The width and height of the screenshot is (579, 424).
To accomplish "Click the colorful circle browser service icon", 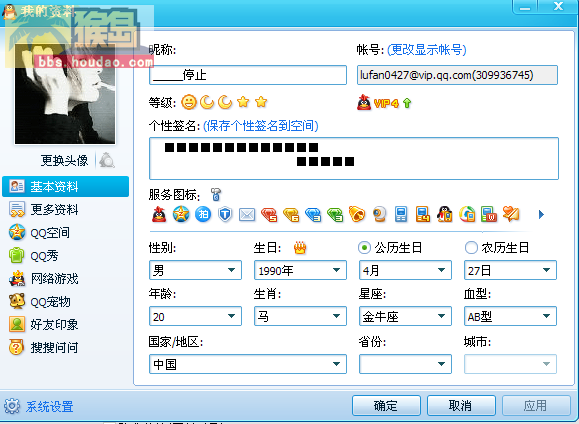I will (x=467, y=214).
